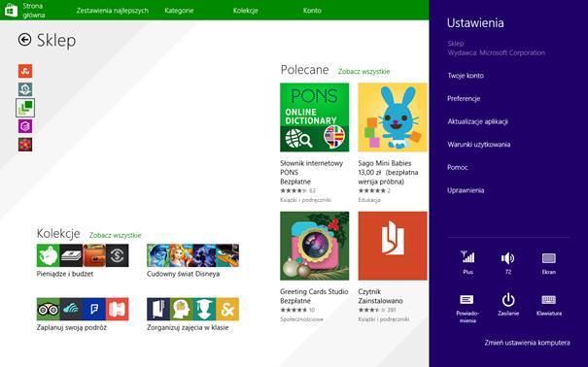Image resolution: width=588 pixels, height=367 pixels.
Task: Open the Kolekcje menu in top bar
Action: point(245,11)
